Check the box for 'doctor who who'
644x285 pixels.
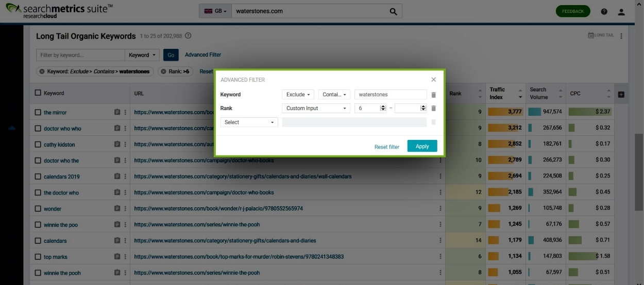38,128
